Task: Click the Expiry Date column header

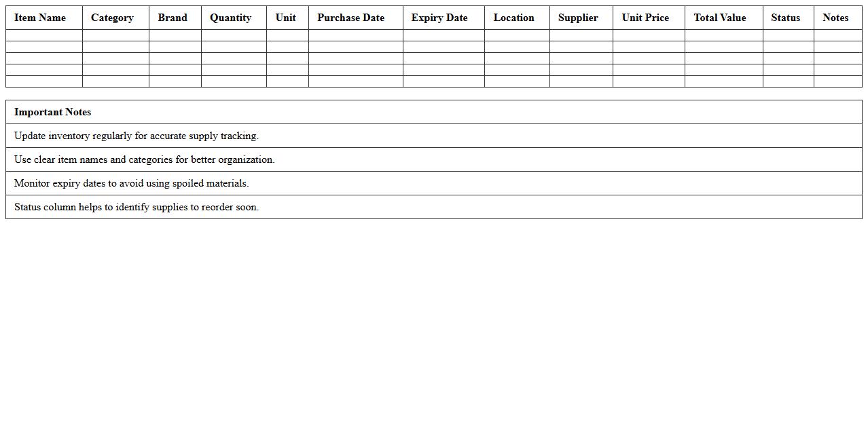Action: [x=439, y=18]
